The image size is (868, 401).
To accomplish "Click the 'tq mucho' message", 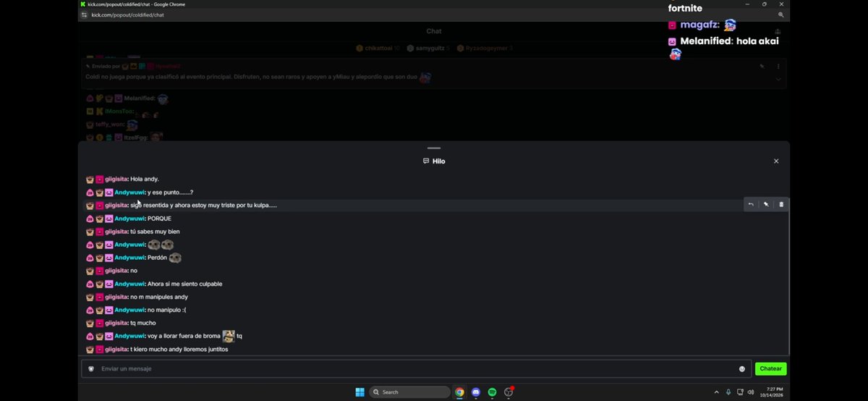I will pos(142,323).
